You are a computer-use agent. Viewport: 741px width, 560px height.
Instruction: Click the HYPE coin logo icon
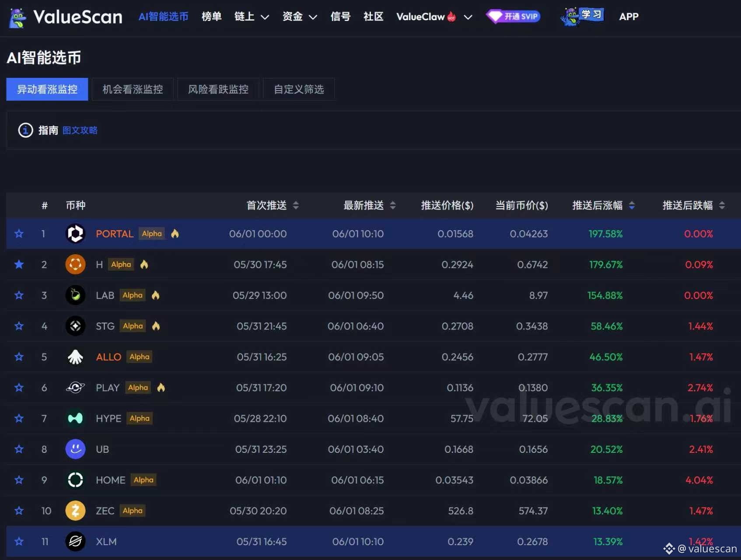75,418
